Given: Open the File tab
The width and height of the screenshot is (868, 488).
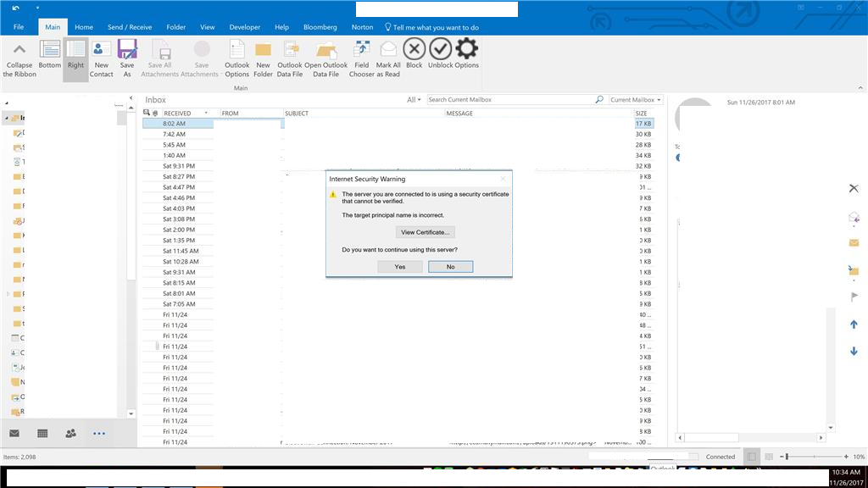Looking at the screenshot, I should coord(19,27).
